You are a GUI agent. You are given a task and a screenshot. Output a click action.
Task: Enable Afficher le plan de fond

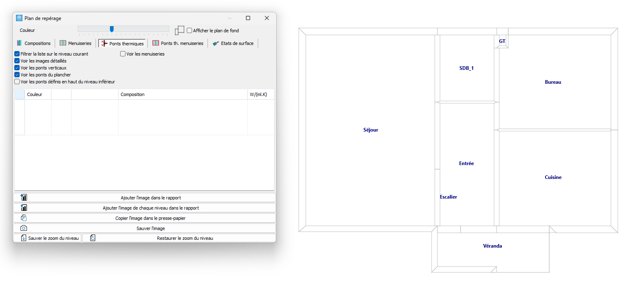coord(190,31)
